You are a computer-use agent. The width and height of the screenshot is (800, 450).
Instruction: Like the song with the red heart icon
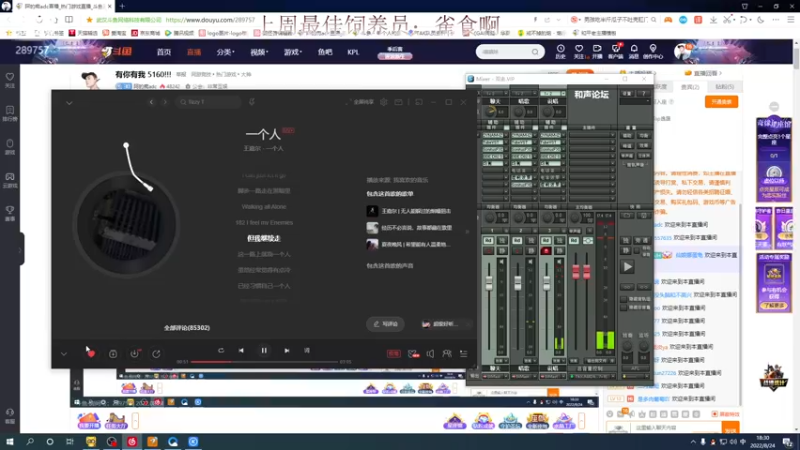coord(90,353)
